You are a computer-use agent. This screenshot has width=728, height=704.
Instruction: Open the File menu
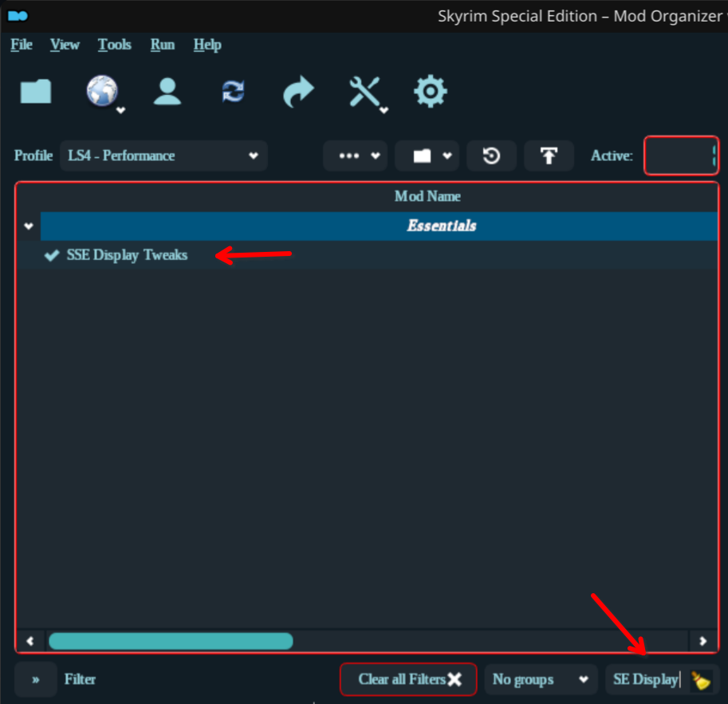22,45
